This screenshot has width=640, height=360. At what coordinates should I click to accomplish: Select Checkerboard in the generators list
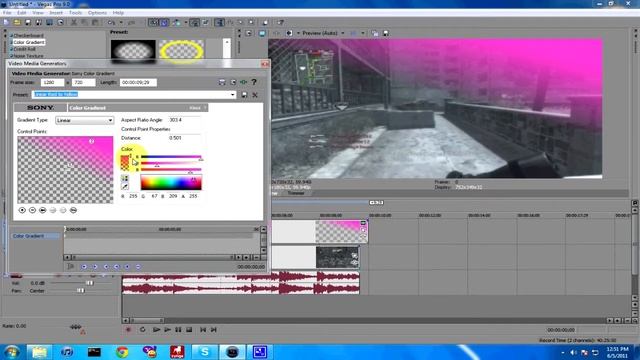pos(29,36)
